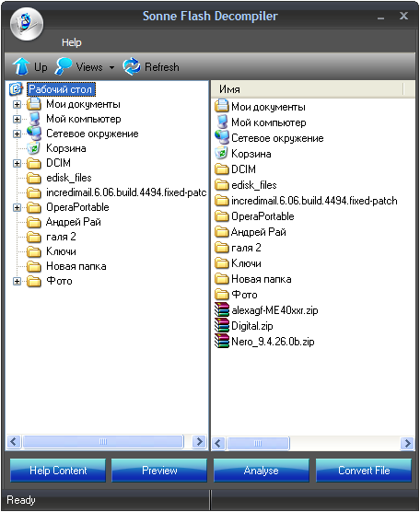Click the tree panel scroll left arrow
The width and height of the screenshot is (420, 512).
coord(14,442)
